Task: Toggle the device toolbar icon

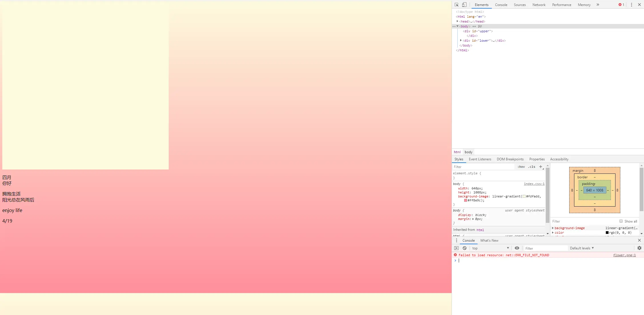Action: tap(464, 5)
